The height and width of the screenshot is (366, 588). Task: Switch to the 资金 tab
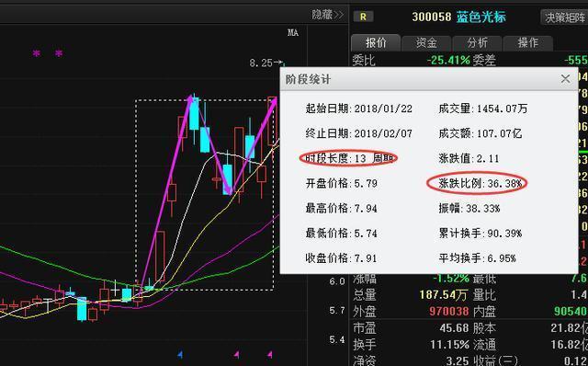pos(426,43)
